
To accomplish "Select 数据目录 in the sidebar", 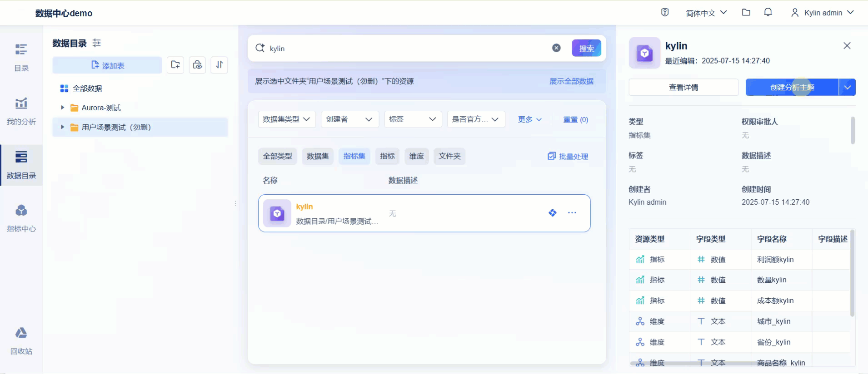I will pos(21,165).
